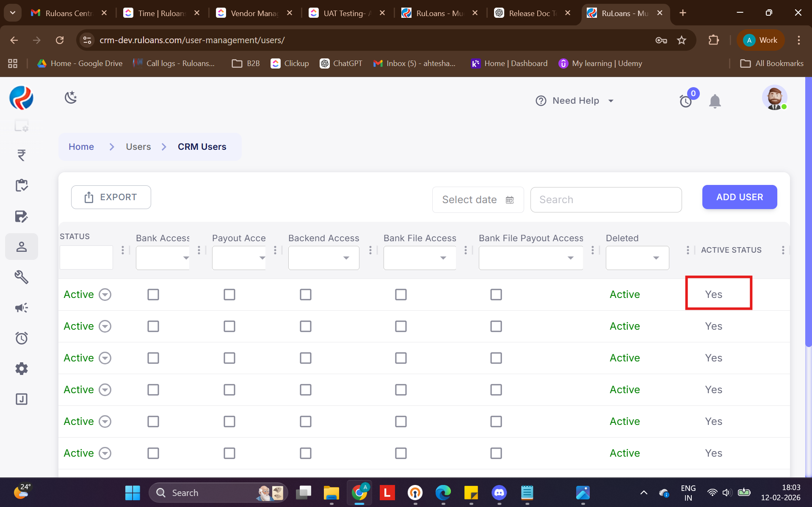Expand the Backend Access filter dropdown
812x507 pixels.
324,258
